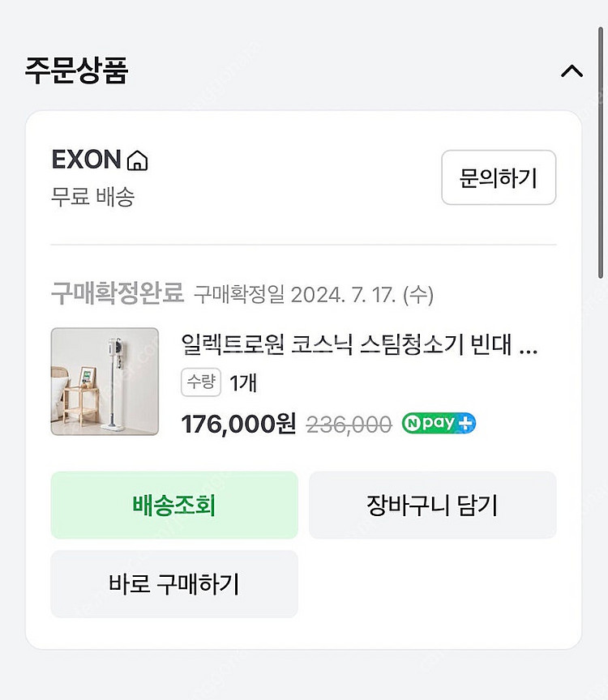The width and height of the screenshot is (608, 700).
Task: Open the 일렉트로원 코스닉 스팀청소기 product title
Action: click(359, 346)
